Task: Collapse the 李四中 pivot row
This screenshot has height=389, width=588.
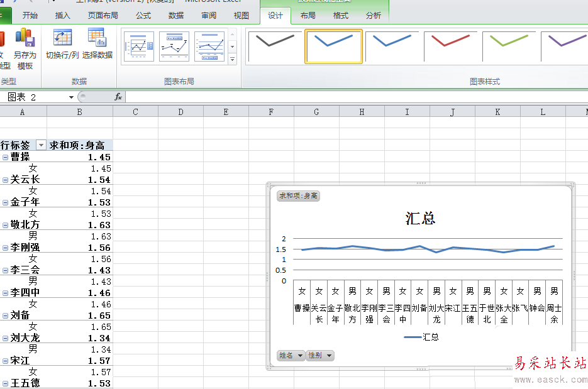Action: click(5, 293)
